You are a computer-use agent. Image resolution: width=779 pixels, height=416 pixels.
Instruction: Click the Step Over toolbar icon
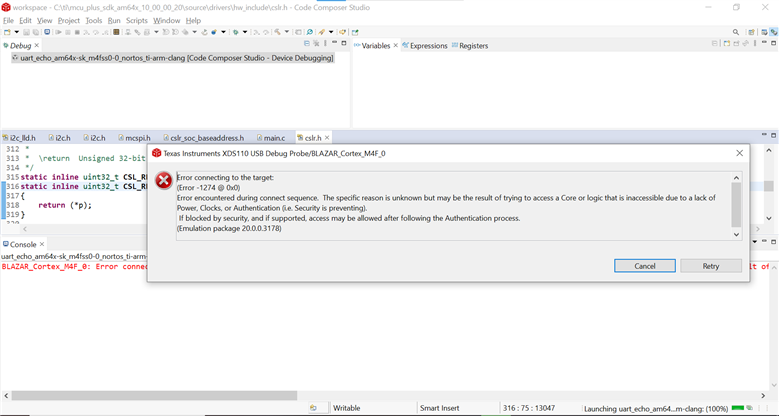[95, 32]
